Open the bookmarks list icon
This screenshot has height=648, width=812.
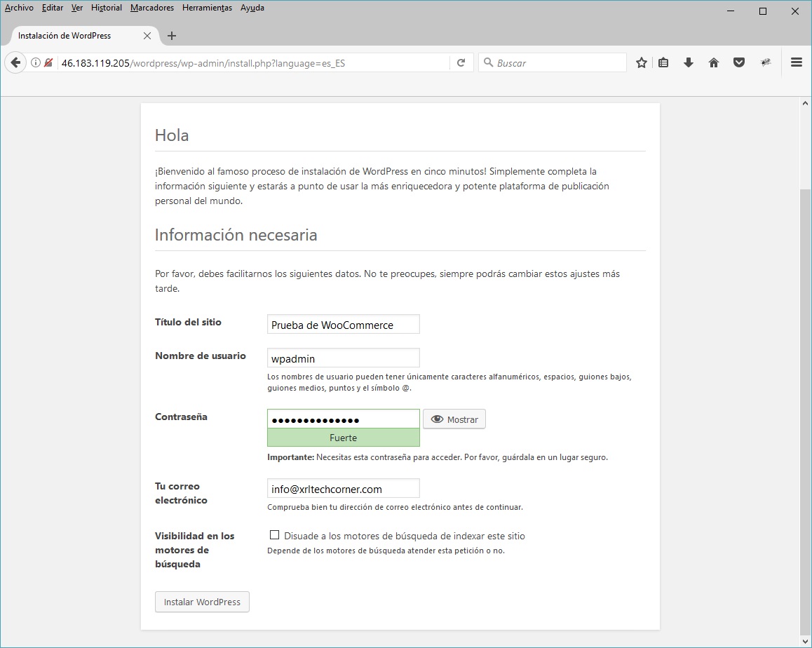(x=663, y=62)
